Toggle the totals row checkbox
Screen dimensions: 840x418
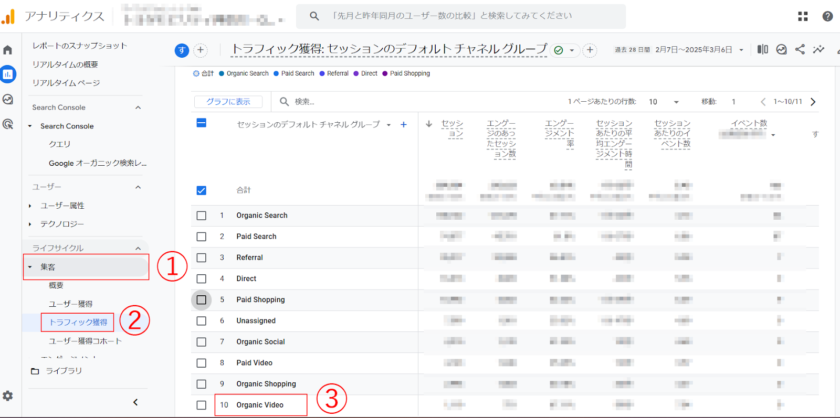tap(201, 190)
